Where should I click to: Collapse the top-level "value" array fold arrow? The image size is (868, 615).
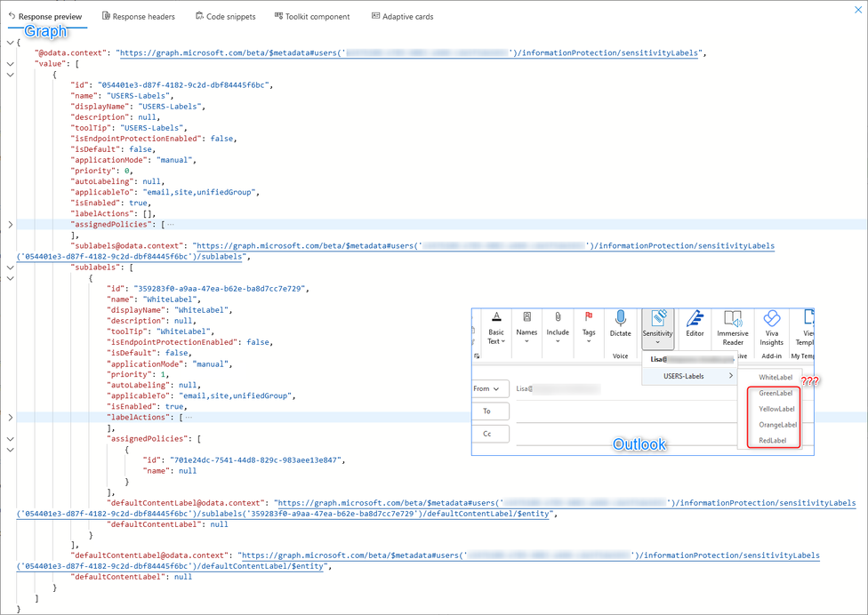coord(10,64)
